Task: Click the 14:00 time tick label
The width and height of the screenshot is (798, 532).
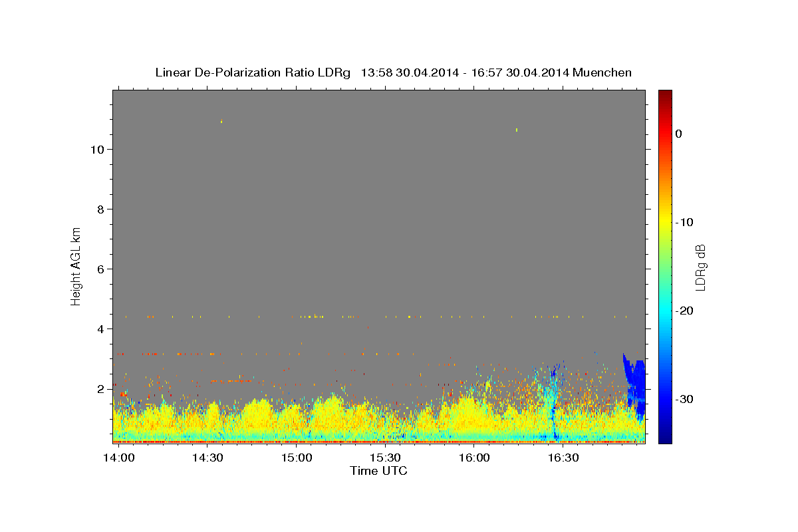Action: pos(119,458)
